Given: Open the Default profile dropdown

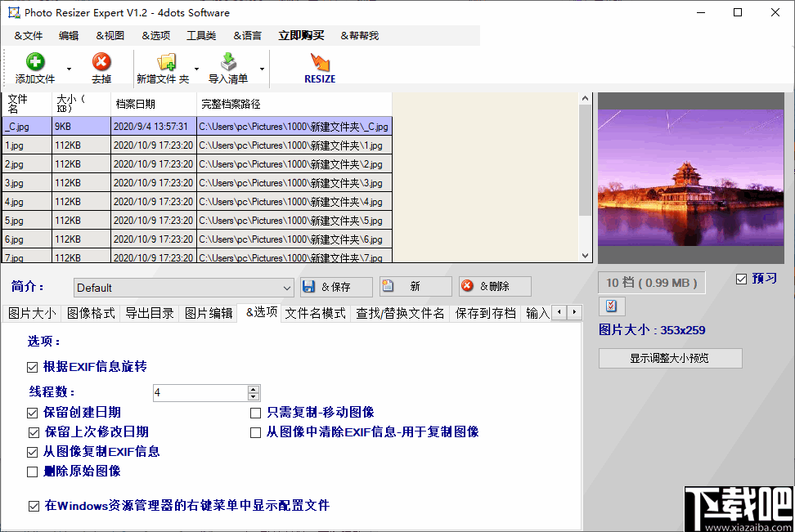Looking at the screenshot, I should [x=288, y=288].
